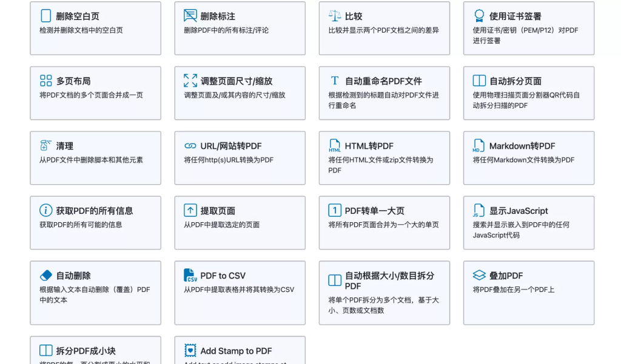Click the 删除标注 annotation removal icon
Viewport: 621px width, 364px height.
191,15
